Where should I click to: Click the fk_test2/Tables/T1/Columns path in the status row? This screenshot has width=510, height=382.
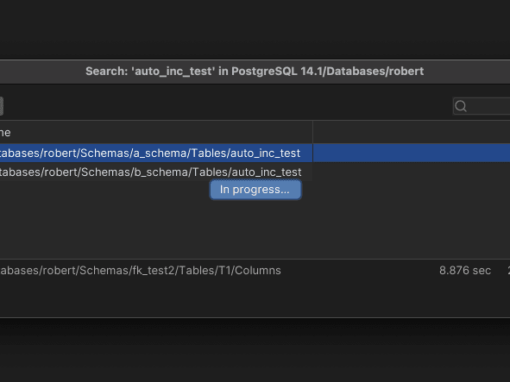point(140,270)
